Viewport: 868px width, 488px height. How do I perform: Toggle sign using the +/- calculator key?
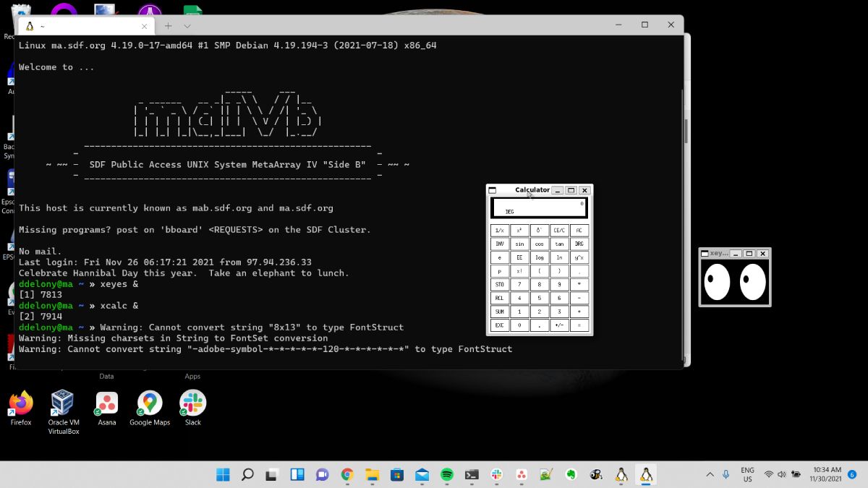[x=559, y=325]
